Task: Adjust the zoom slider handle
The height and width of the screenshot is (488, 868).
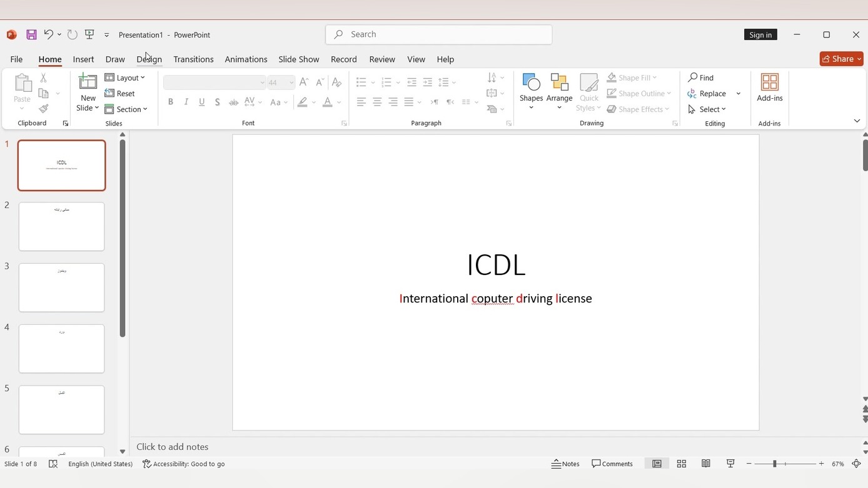Action: [x=775, y=464]
